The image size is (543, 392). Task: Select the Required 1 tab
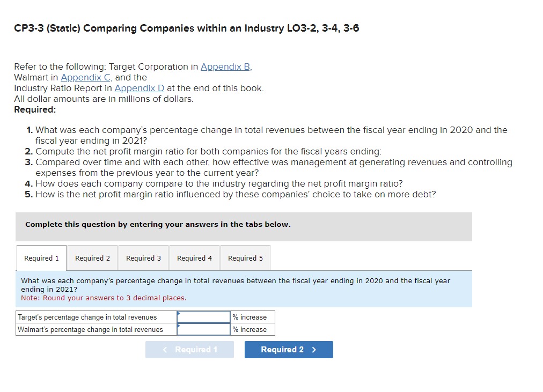pos(41,258)
